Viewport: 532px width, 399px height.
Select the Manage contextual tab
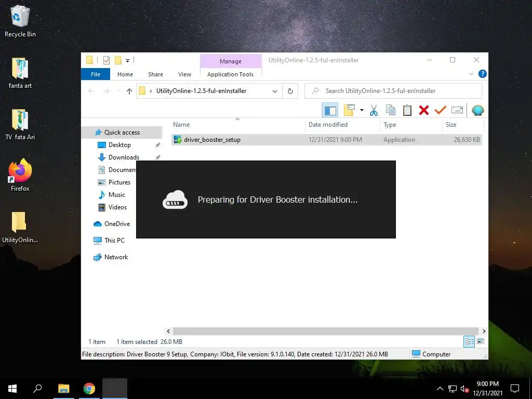(231, 61)
